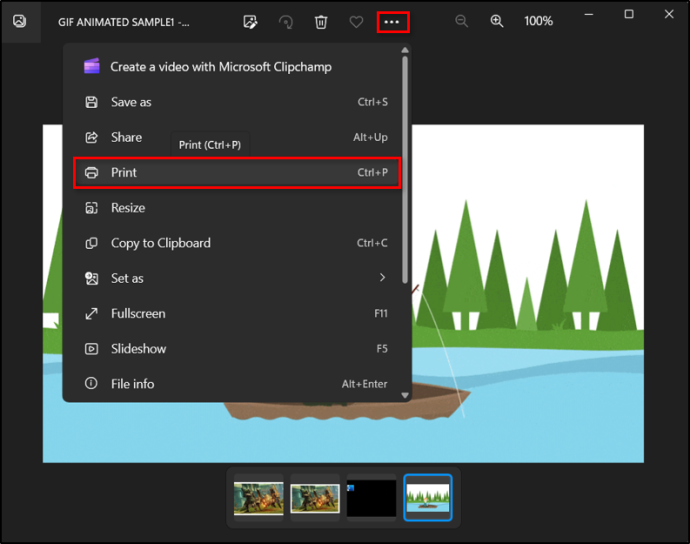
Task: Open the three-dot See more menu
Action: [393, 22]
